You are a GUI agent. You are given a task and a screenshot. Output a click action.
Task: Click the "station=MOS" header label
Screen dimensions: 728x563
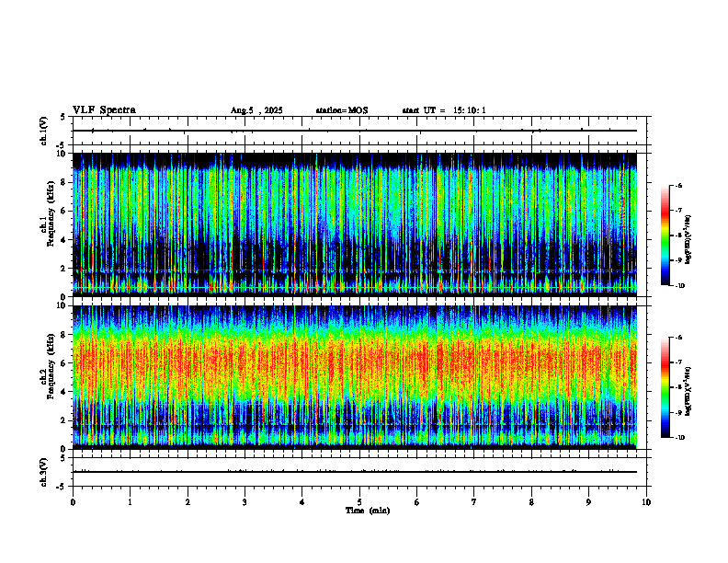pos(342,110)
